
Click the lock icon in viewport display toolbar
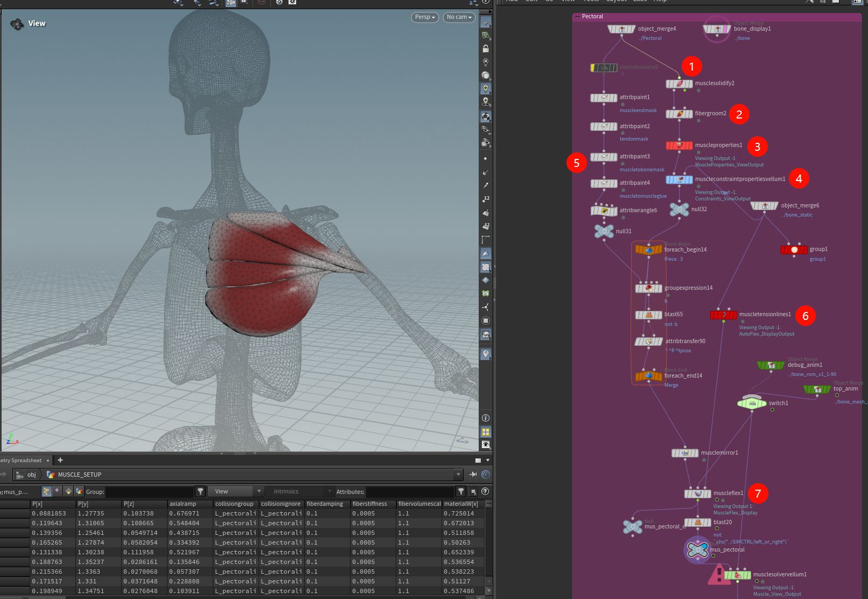tap(486, 48)
